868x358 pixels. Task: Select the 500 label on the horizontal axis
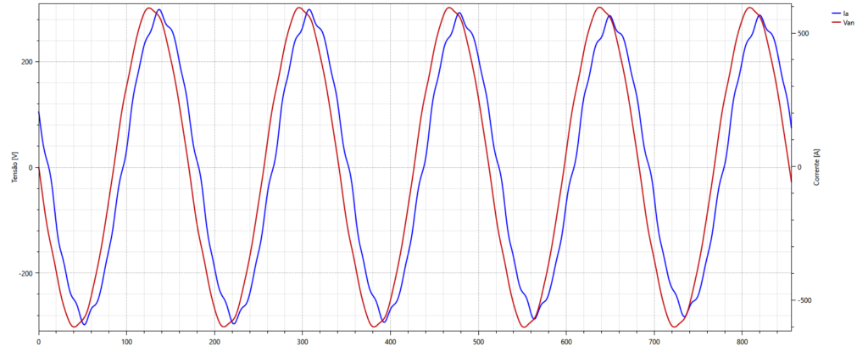tap(478, 342)
